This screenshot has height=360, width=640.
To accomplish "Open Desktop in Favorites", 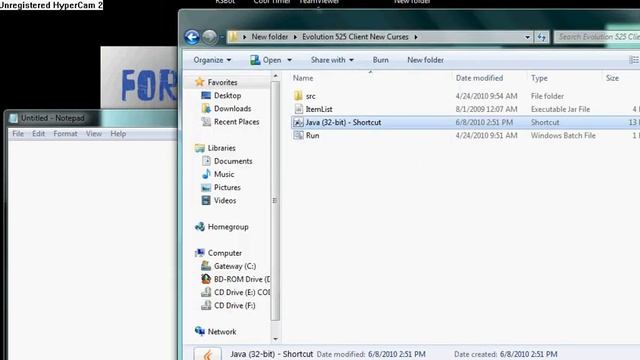I will (x=227, y=96).
